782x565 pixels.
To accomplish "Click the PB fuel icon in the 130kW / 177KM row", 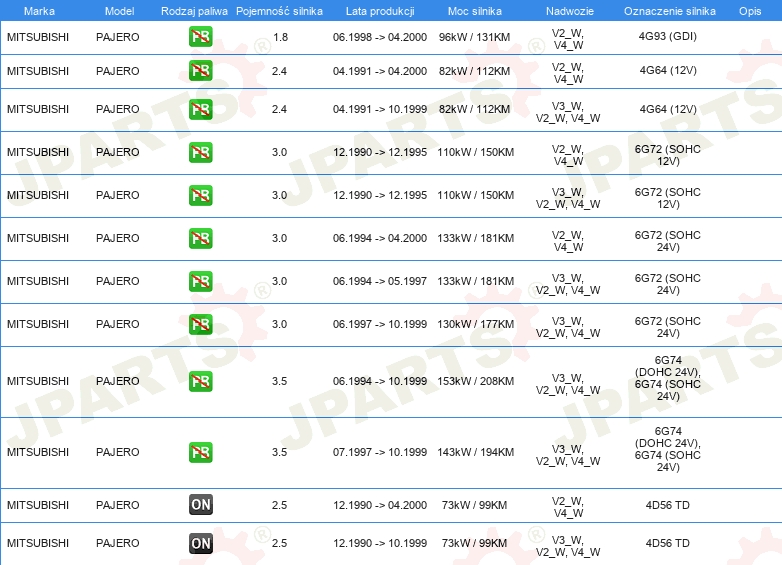I will [x=200, y=324].
